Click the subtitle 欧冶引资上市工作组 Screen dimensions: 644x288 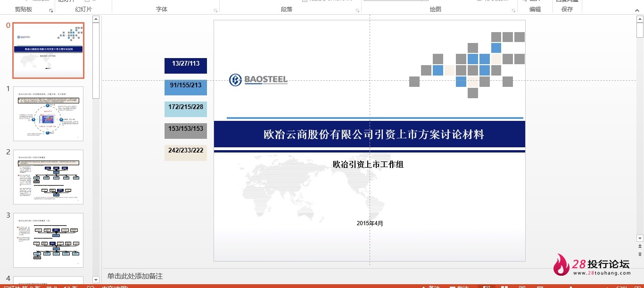(x=368, y=164)
